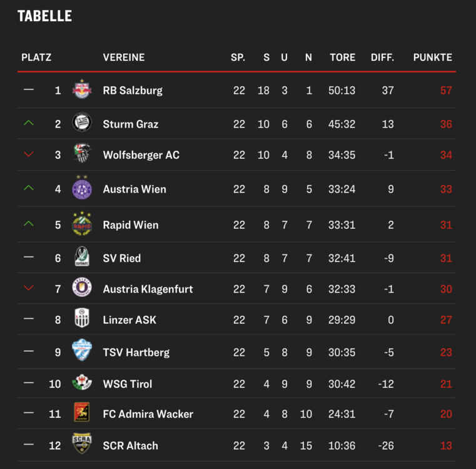Open the Austria Klagenfurt team name link

(148, 289)
